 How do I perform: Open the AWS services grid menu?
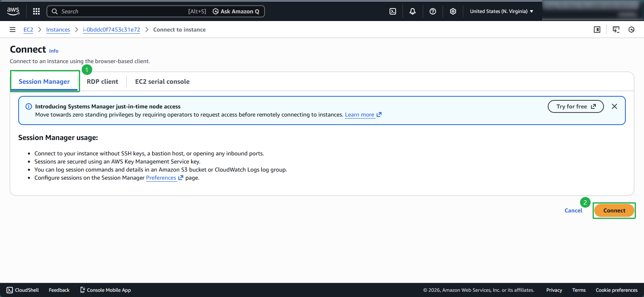[x=36, y=11]
